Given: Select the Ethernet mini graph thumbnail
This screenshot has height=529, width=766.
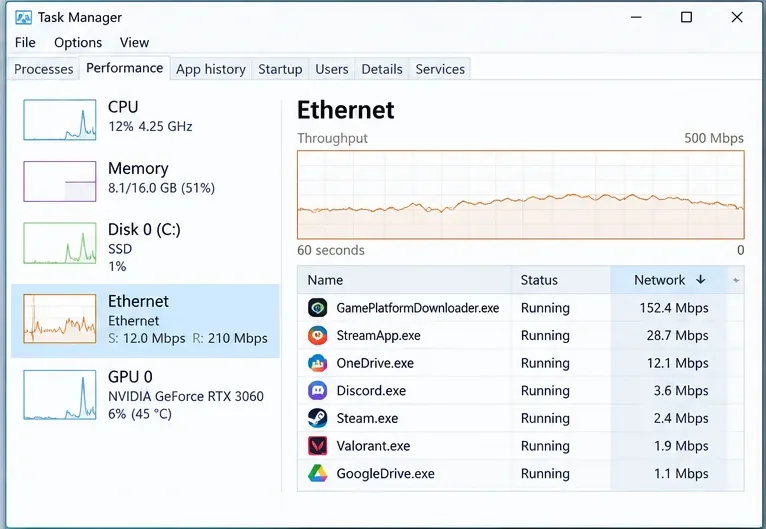Looking at the screenshot, I should click(60, 318).
